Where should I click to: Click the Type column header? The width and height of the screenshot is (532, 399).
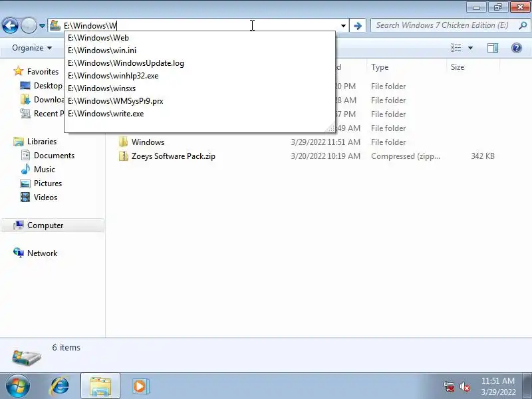coord(406,67)
